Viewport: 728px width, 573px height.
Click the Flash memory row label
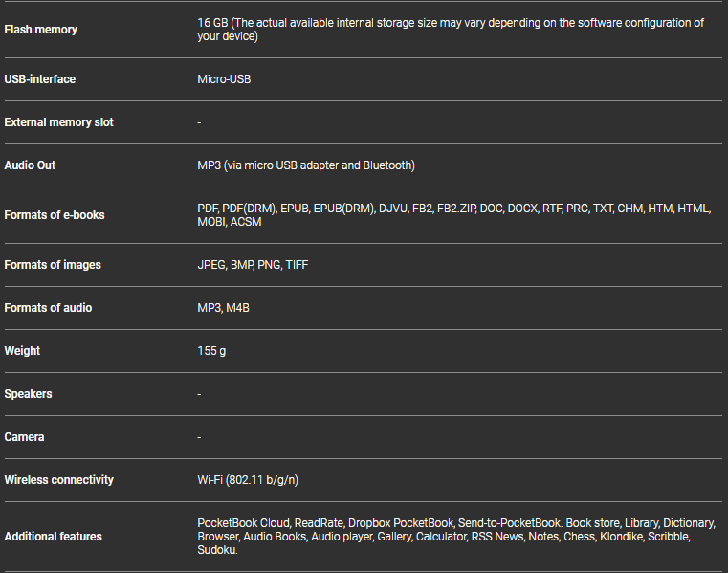point(41,30)
